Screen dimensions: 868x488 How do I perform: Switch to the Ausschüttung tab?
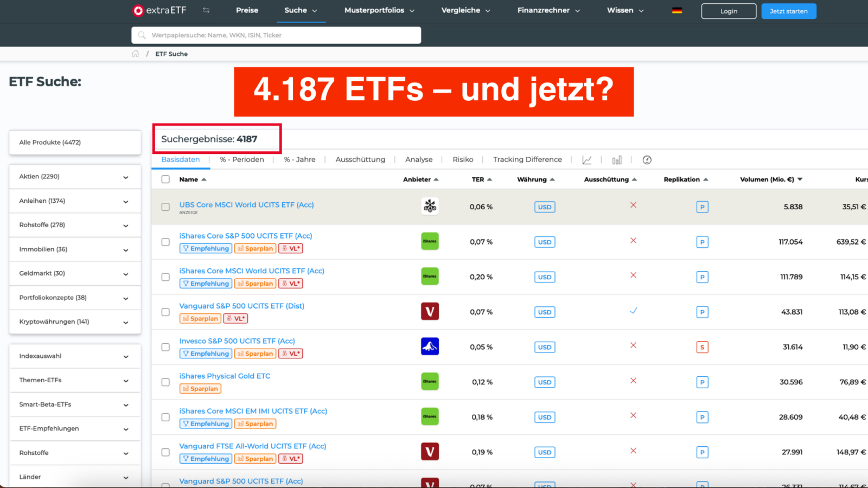[x=360, y=159]
